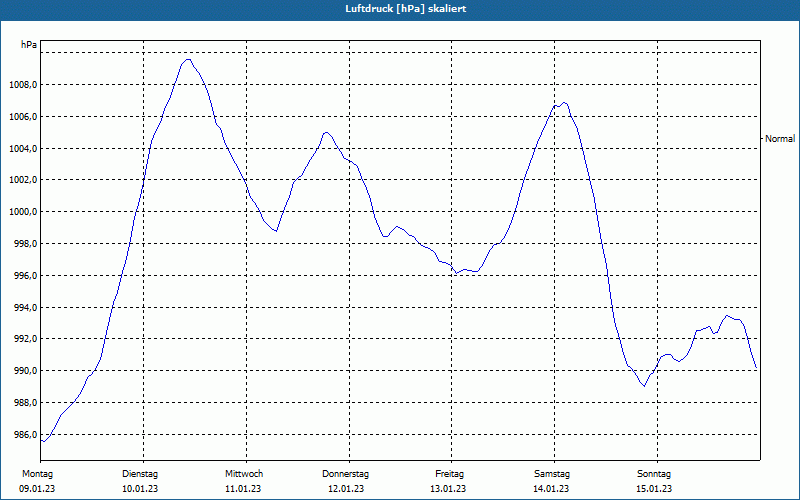This screenshot has height=500, width=800.
Task: Click the 'Sonntag' day label
Action: click(x=654, y=474)
